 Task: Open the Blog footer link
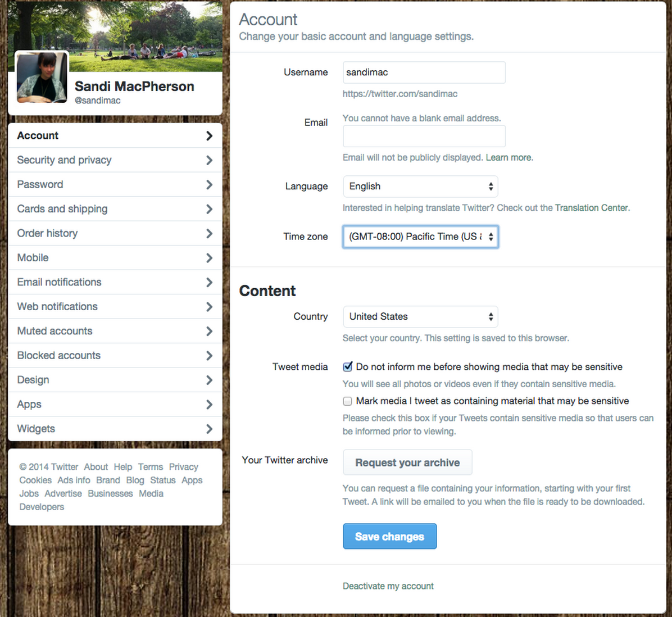pos(135,480)
